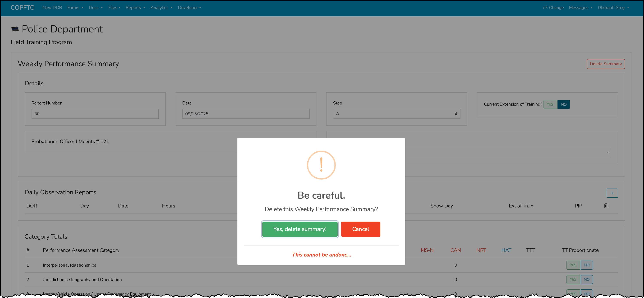
Task: Set Extension of Training to YES
Action: 550,104
